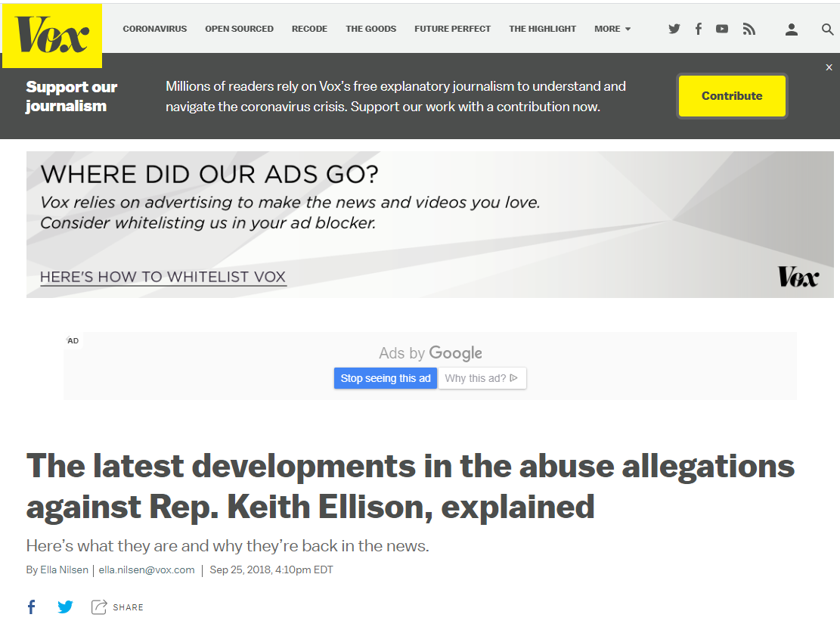
Task: Navigate to RECODE section
Action: pos(309,29)
